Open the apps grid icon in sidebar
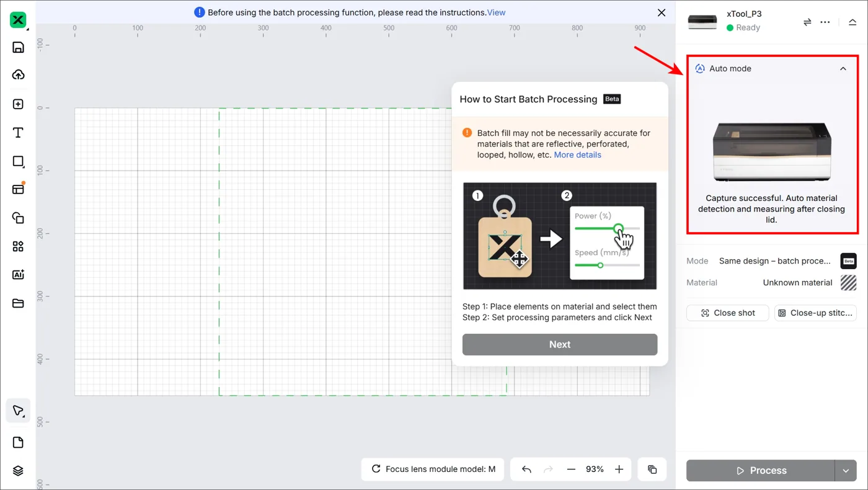 click(x=18, y=246)
